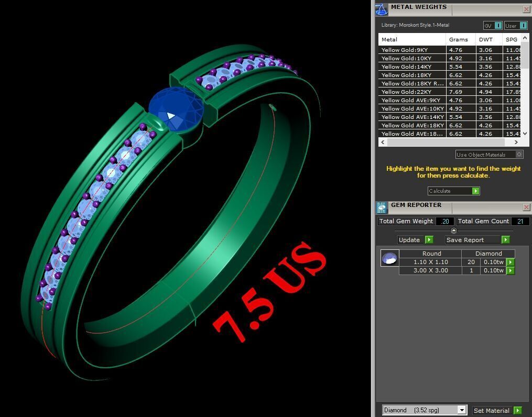The height and width of the screenshot is (417, 532).
Task: Click the Metal column header
Action: point(412,39)
